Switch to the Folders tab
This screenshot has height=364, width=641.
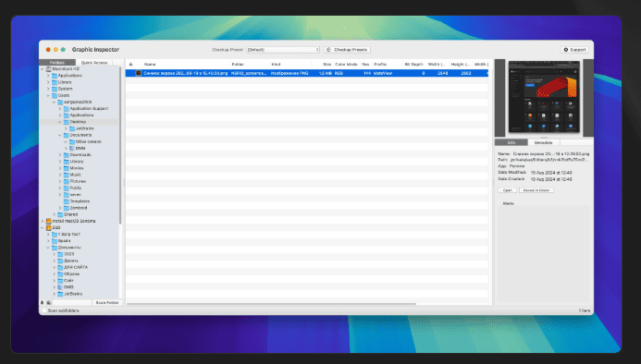point(57,63)
